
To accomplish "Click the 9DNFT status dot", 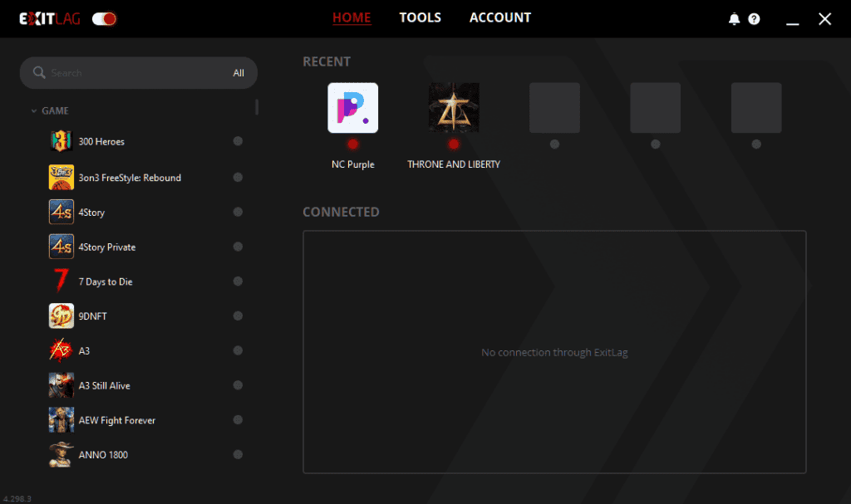I will click(x=238, y=316).
